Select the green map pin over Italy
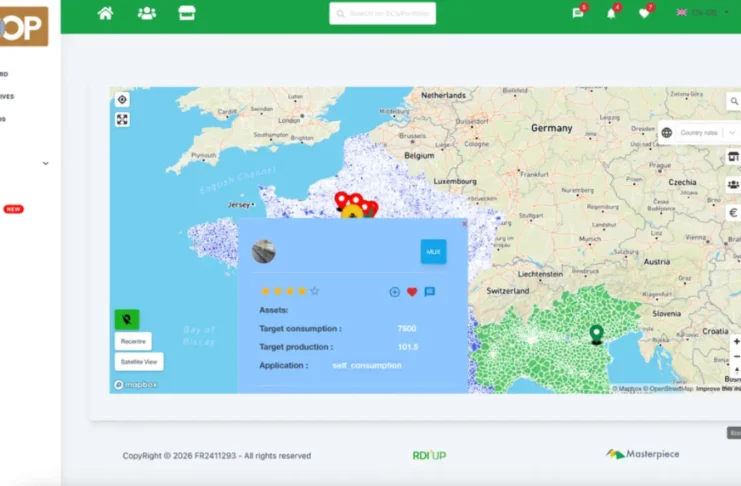This screenshot has height=486, width=741. click(596, 334)
